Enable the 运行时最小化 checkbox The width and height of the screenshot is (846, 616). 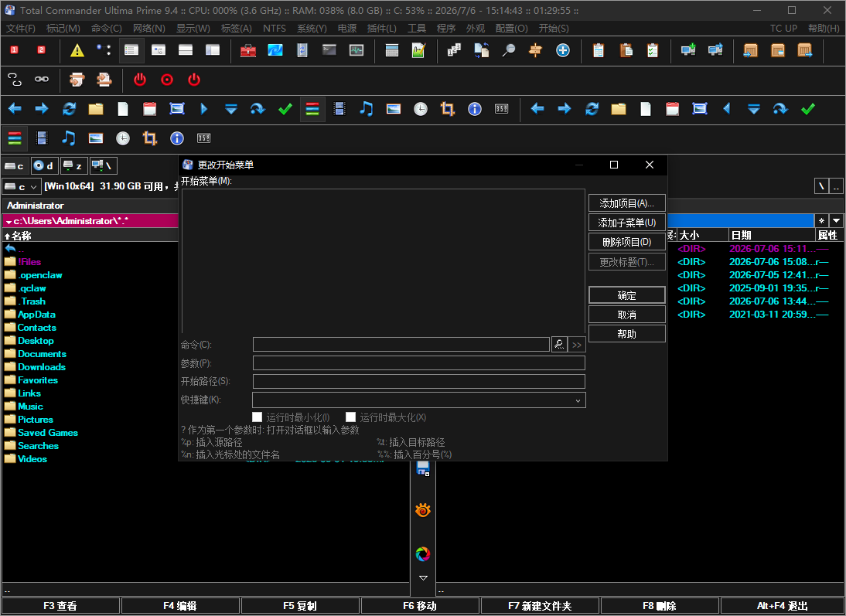(258, 417)
